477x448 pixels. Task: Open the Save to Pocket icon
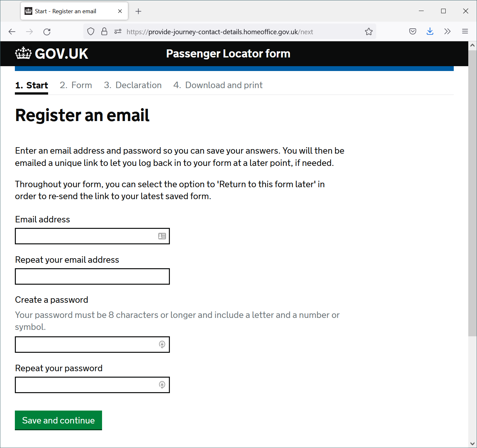coord(413,31)
